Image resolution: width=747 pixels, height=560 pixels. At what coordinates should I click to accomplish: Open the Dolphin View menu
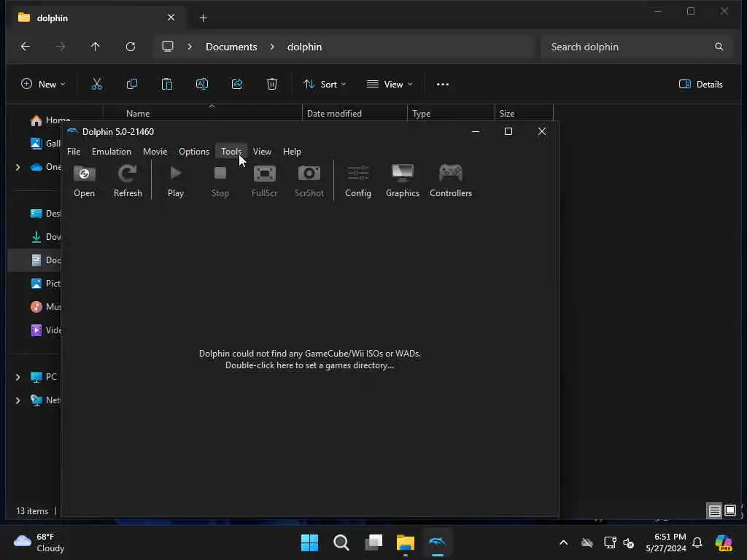pos(262,152)
